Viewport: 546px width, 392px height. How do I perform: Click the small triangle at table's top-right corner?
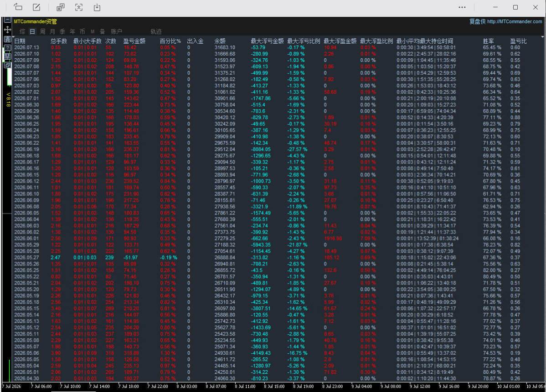point(542,37)
